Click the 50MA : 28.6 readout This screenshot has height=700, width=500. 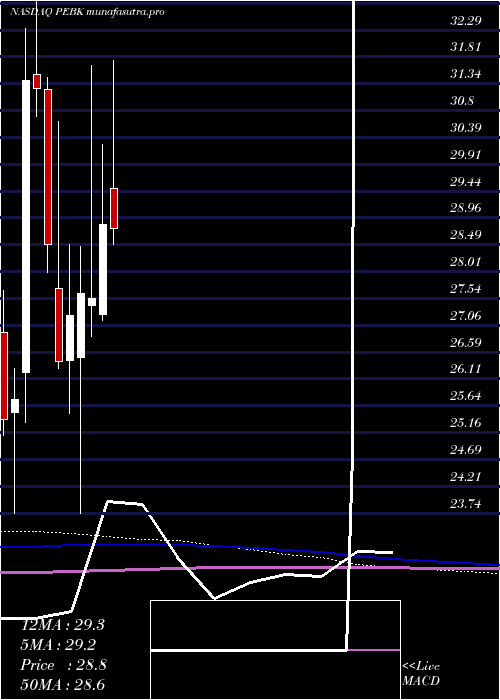click(x=62, y=685)
